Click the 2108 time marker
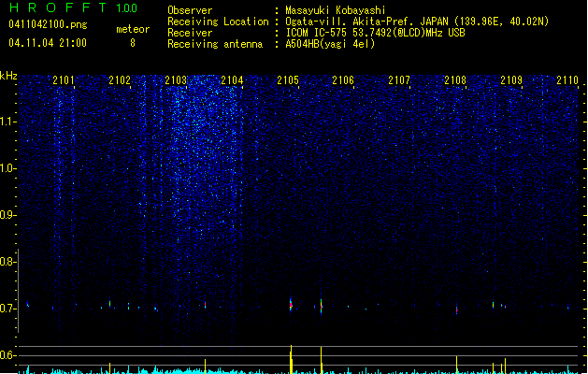 pos(455,80)
